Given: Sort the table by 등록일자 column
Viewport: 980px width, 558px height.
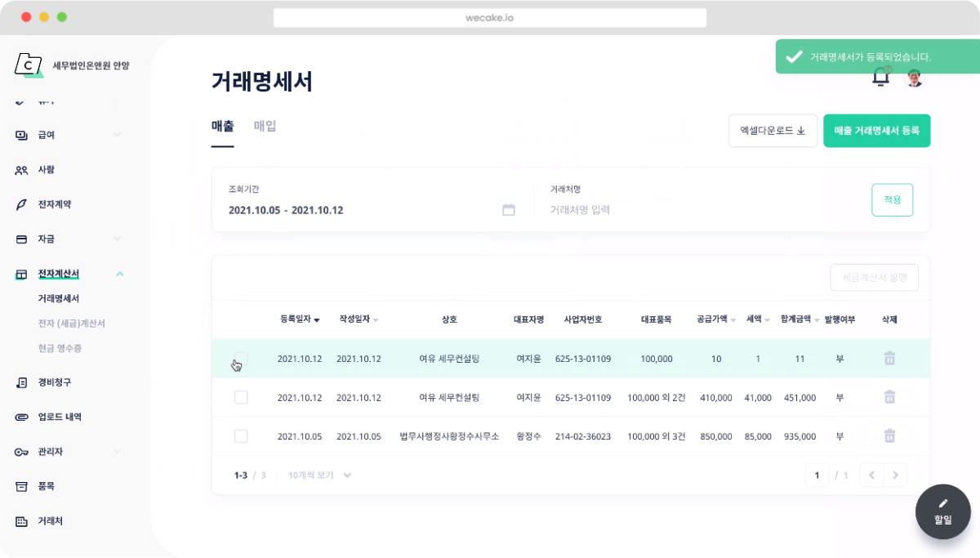Looking at the screenshot, I should coord(299,319).
